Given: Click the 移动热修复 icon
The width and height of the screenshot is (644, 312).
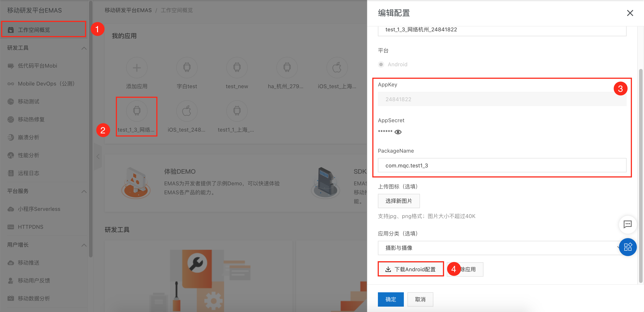Looking at the screenshot, I should (11, 119).
